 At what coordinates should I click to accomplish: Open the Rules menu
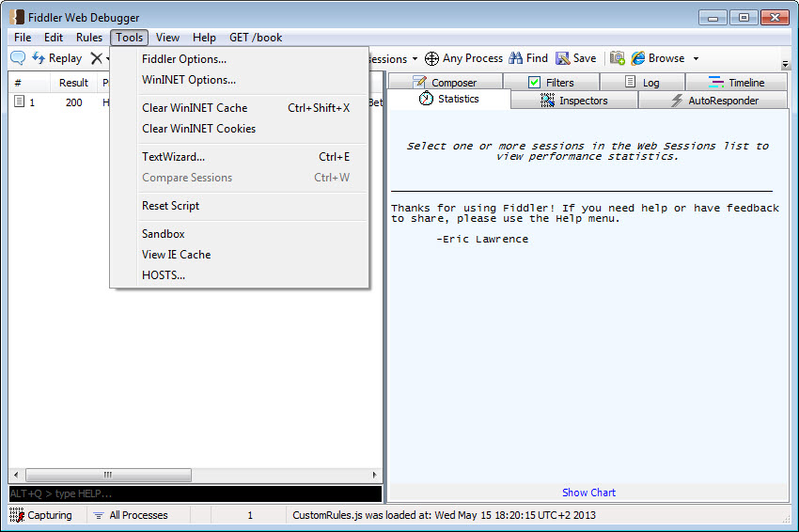[89, 38]
